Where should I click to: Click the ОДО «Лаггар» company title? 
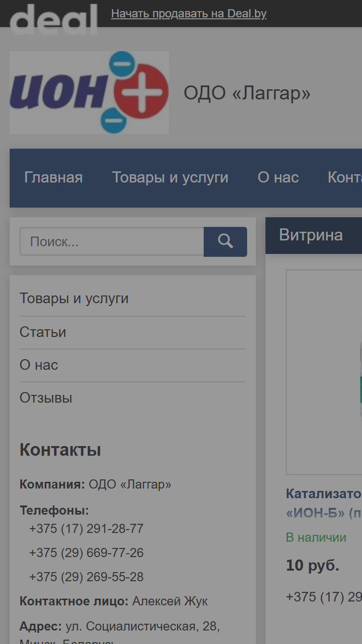tap(247, 93)
